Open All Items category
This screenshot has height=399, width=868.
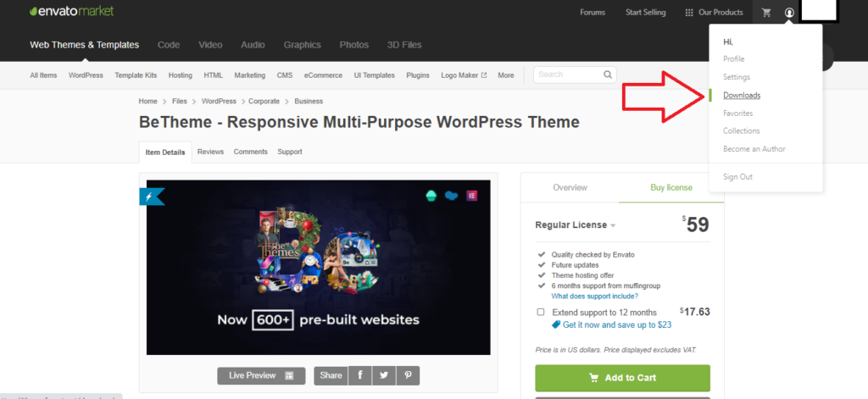43,75
